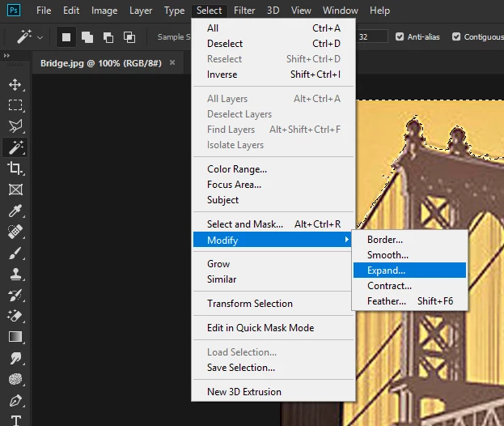Choose New selection mode icon
Viewport: 504px width, 426px height.
[x=66, y=37]
